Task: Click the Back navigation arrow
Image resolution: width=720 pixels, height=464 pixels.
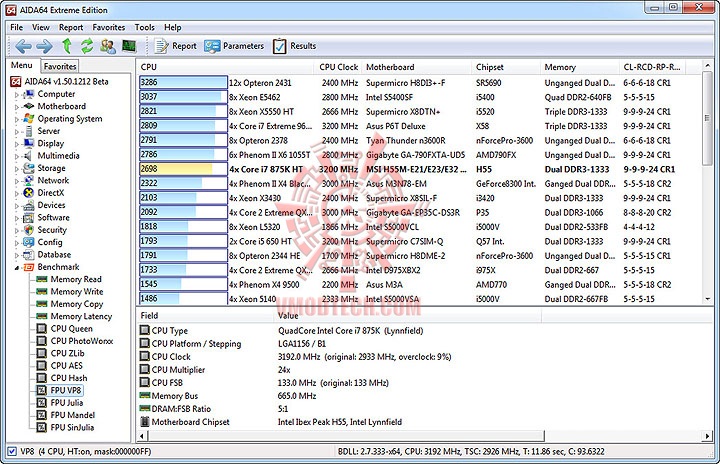Action: point(23,46)
